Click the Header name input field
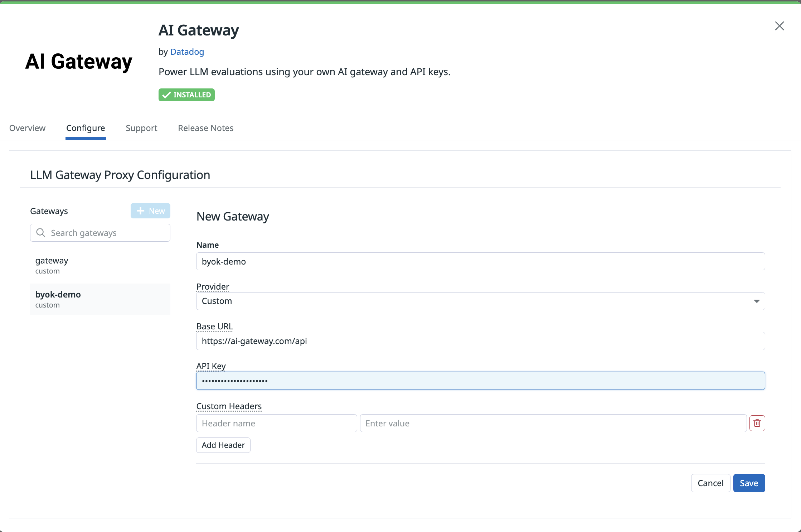The image size is (801, 532). 276,423
